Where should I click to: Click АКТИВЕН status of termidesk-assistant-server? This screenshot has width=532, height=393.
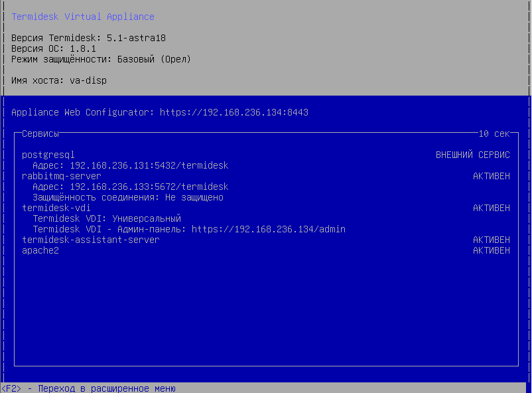[492, 240]
